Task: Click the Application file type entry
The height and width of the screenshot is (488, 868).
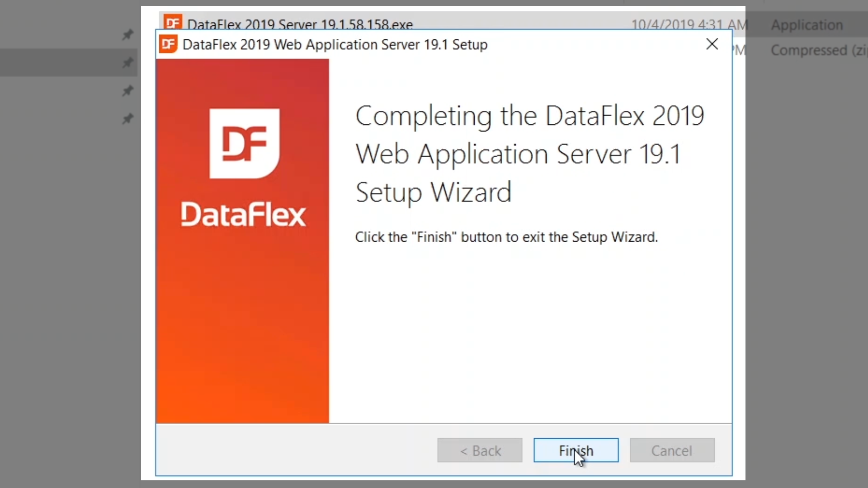Action: point(807,25)
